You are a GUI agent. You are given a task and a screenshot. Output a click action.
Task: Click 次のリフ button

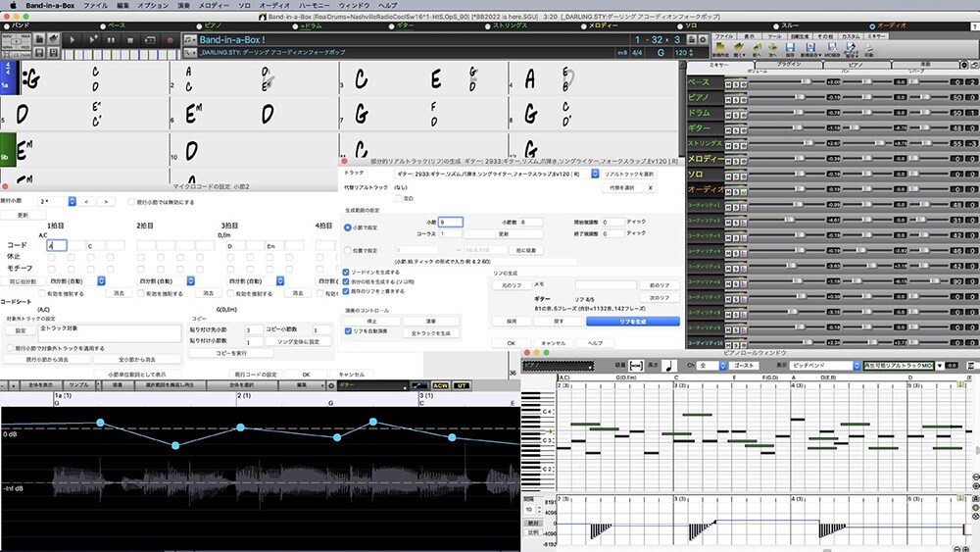point(660,297)
